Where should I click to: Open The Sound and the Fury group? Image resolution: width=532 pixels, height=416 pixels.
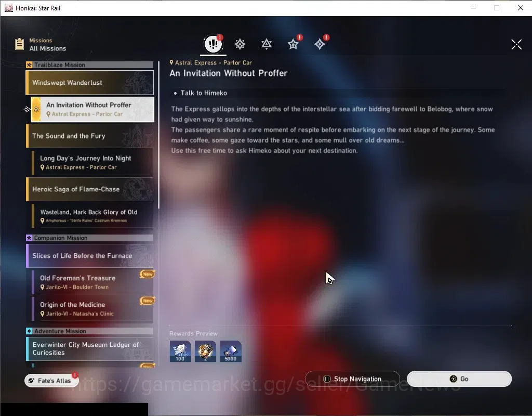(x=90, y=136)
